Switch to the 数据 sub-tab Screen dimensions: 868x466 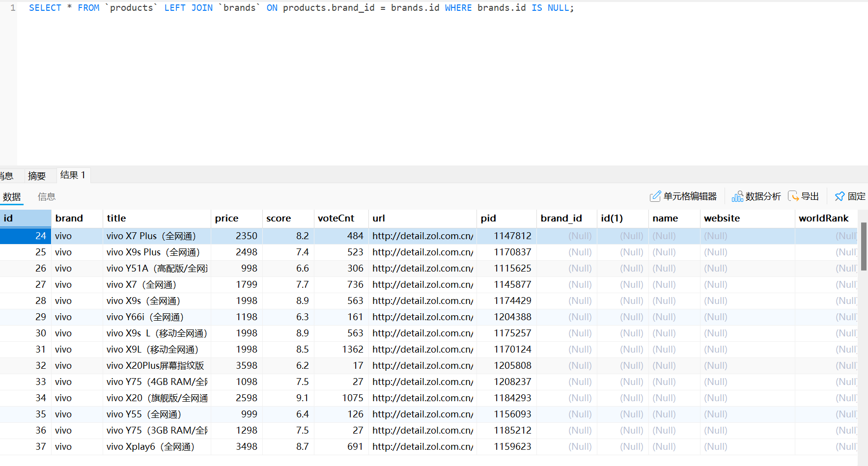[12, 197]
